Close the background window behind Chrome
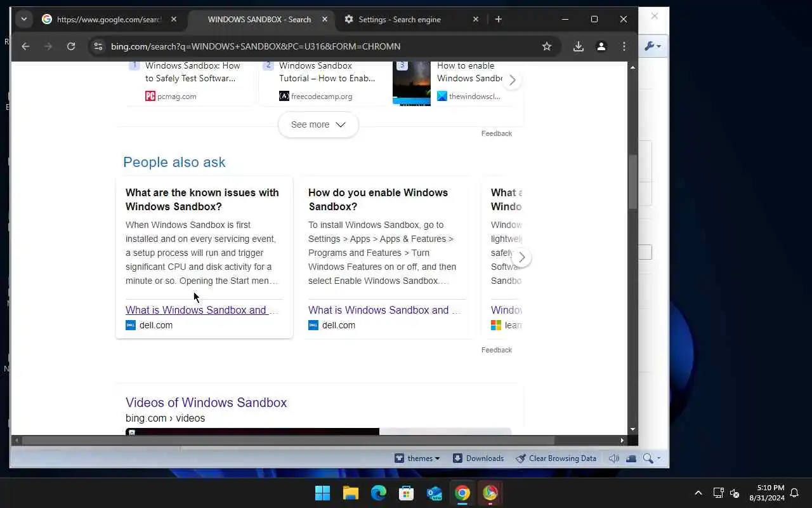This screenshot has width=812, height=508. [x=655, y=16]
